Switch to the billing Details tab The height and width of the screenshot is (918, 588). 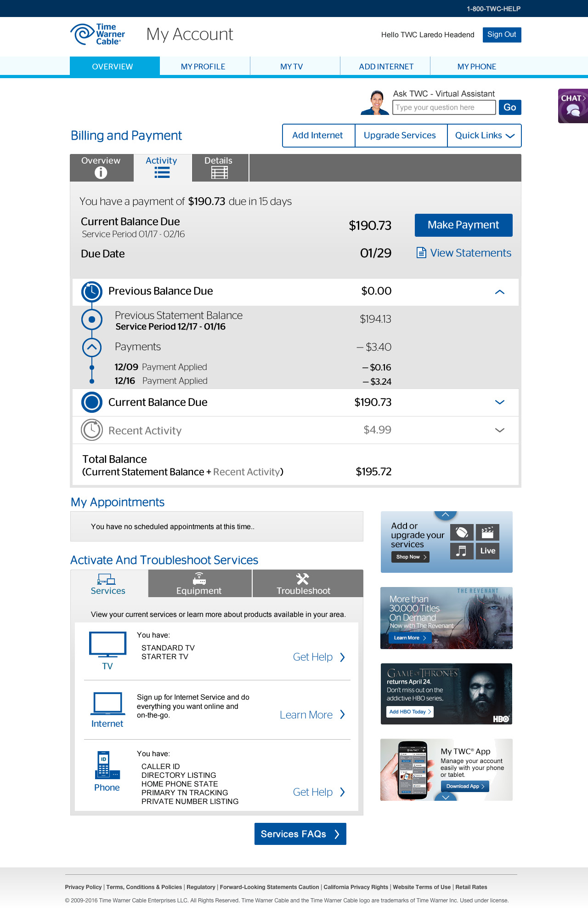[x=220, y=168]
